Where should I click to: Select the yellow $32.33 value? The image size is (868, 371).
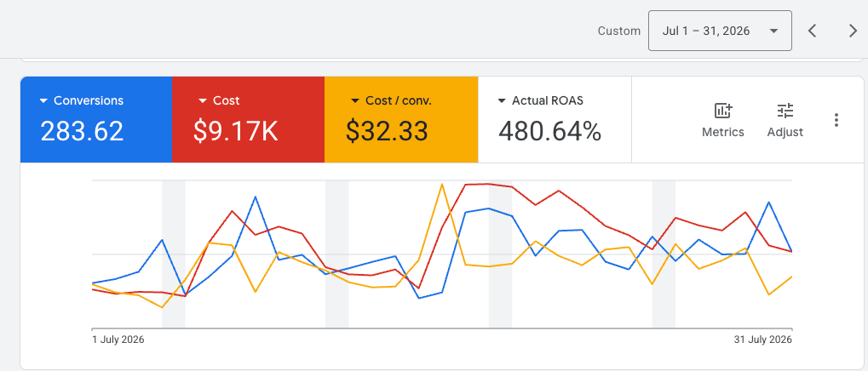coord(387,131)
